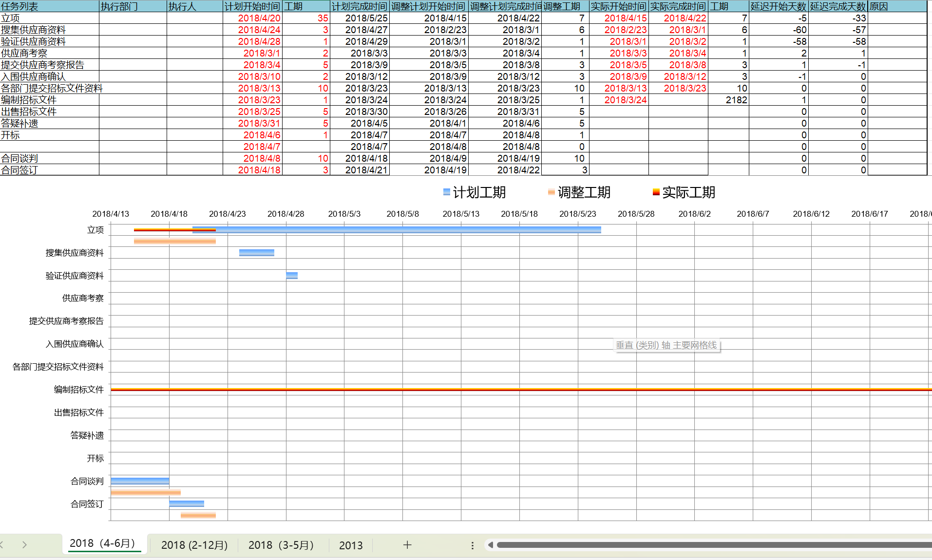Select the blue 合同谈判 planned bar
The width and height of the screenshot is (932, 560).
click(140, 481)
